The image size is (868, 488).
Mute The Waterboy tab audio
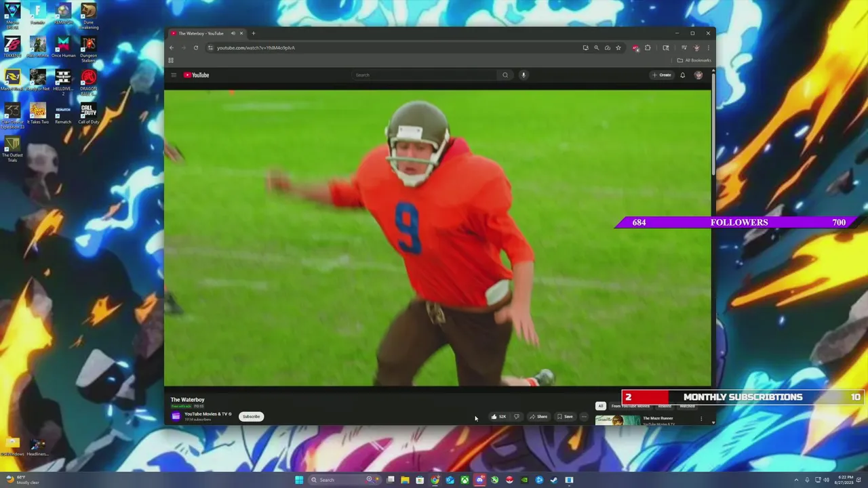coord(233,33)
